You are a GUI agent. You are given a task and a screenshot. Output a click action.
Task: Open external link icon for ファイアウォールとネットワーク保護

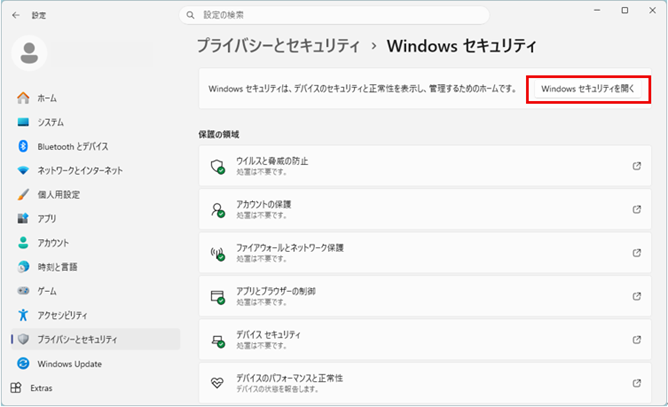coord(637,252)
